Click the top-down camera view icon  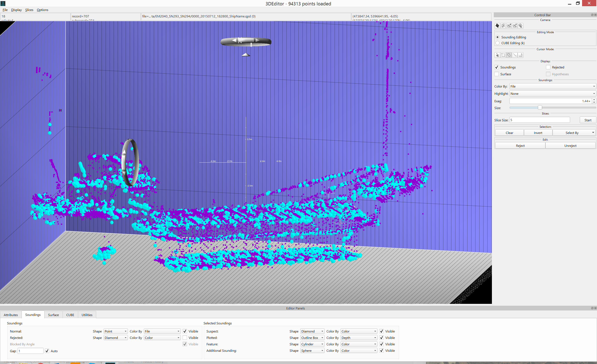(x=503, y=26)
